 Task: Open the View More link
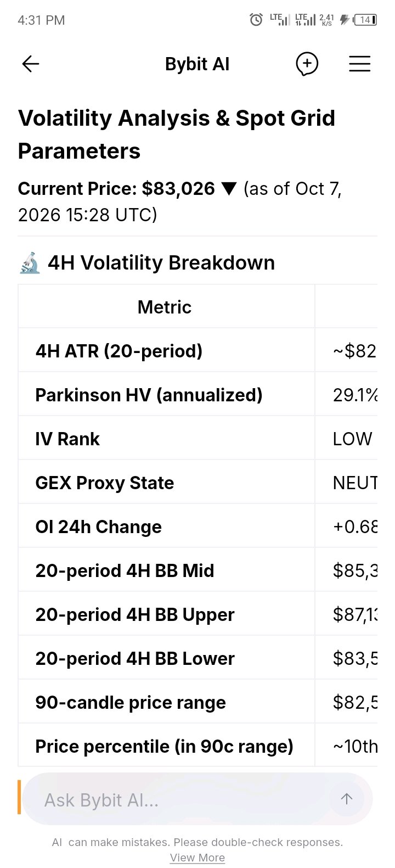(x=198, y=858)
